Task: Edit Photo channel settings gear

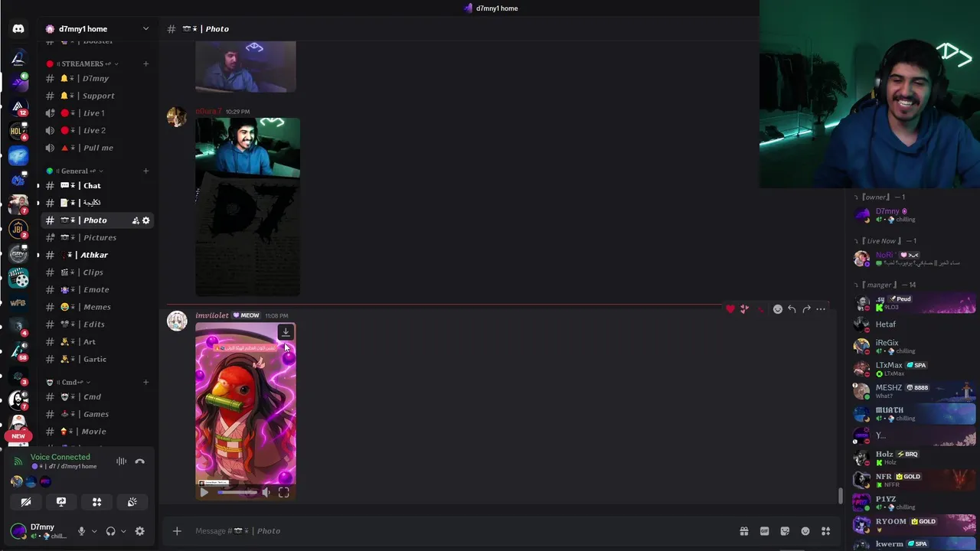Action: pyautogui.click(x=145, y=220)
